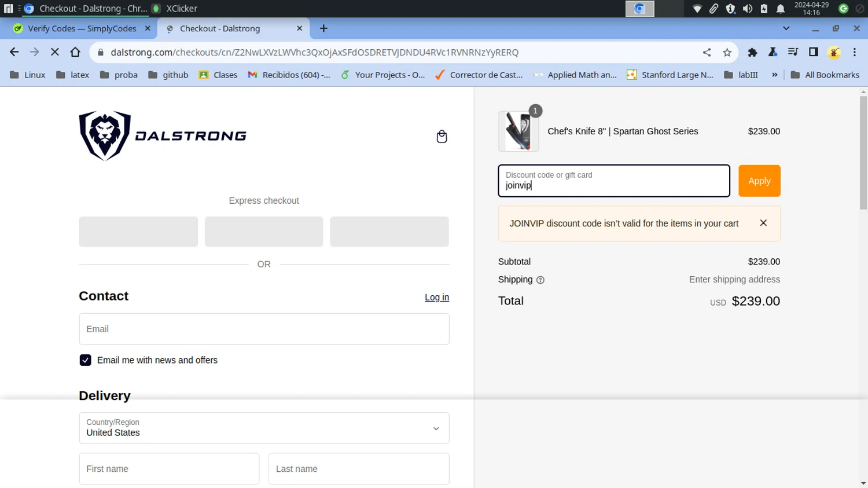The image size is (868, 488).
Task: Go to the browser home page icon
Action: 75,52
